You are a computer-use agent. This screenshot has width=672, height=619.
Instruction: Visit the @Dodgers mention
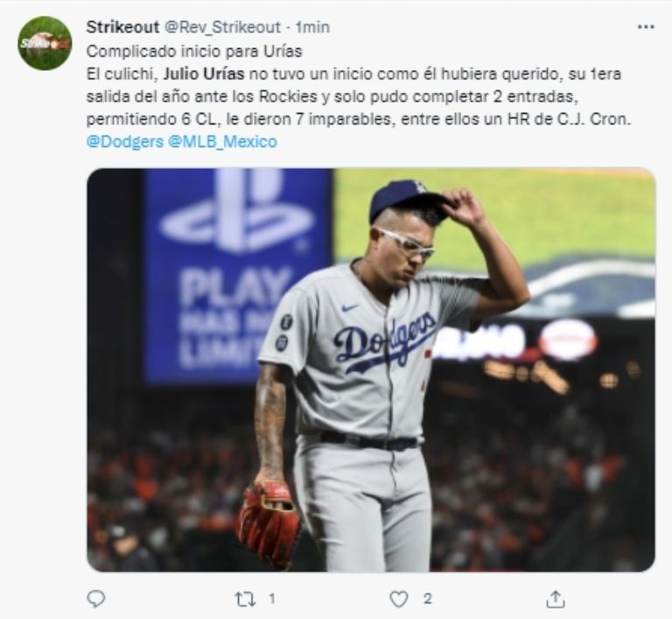coord(125,142)
